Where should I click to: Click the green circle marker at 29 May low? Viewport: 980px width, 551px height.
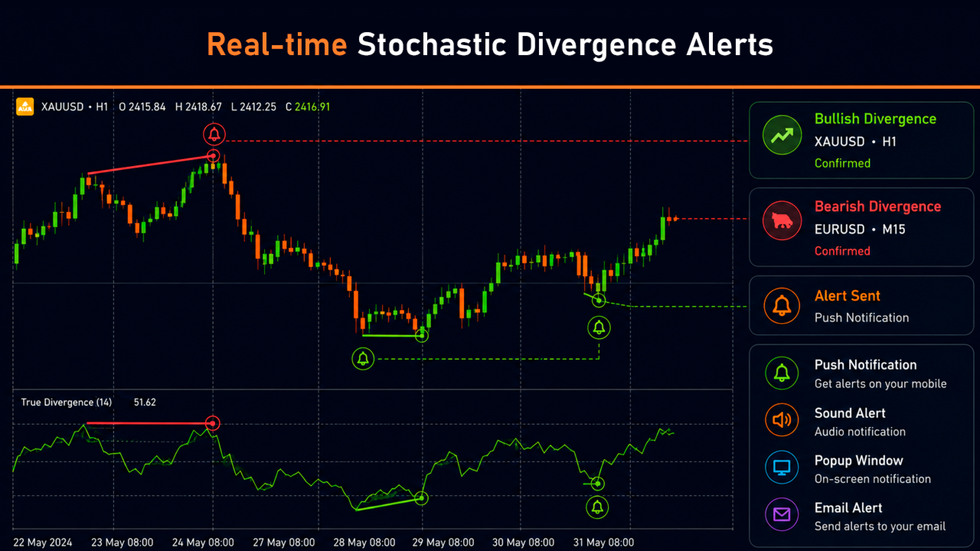(422, 334)
